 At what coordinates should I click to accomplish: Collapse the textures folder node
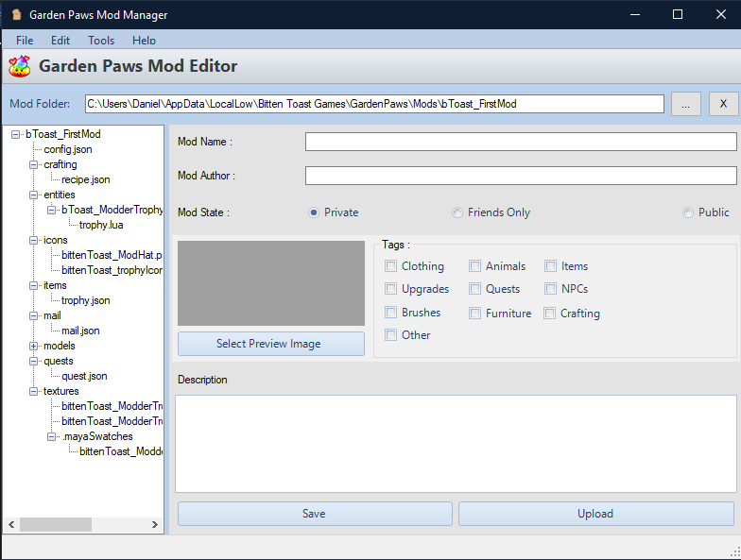click(x=34, y=391)
